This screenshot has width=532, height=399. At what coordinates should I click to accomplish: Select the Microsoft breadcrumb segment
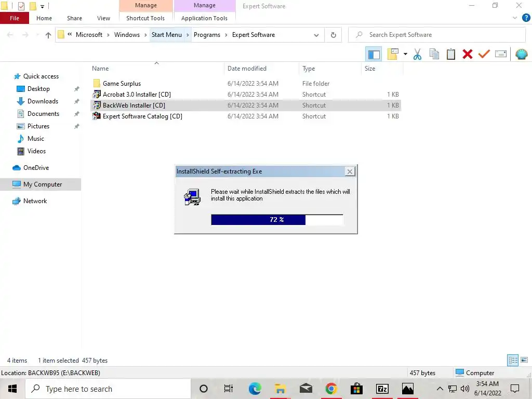89,35
